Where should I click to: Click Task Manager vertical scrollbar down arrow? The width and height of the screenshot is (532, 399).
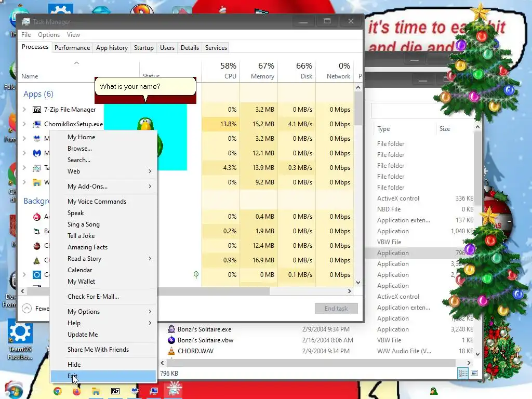pyautogui.click(x=358, y=283)
